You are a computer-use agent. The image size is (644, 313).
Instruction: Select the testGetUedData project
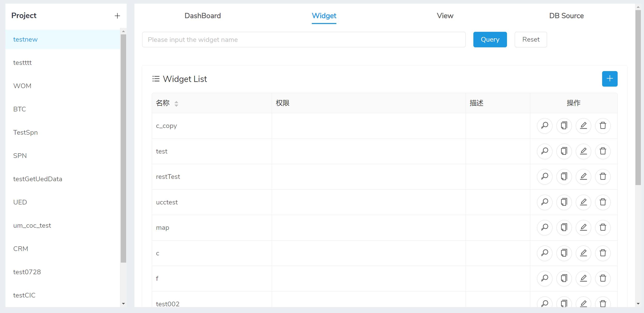tap(63, 179)
